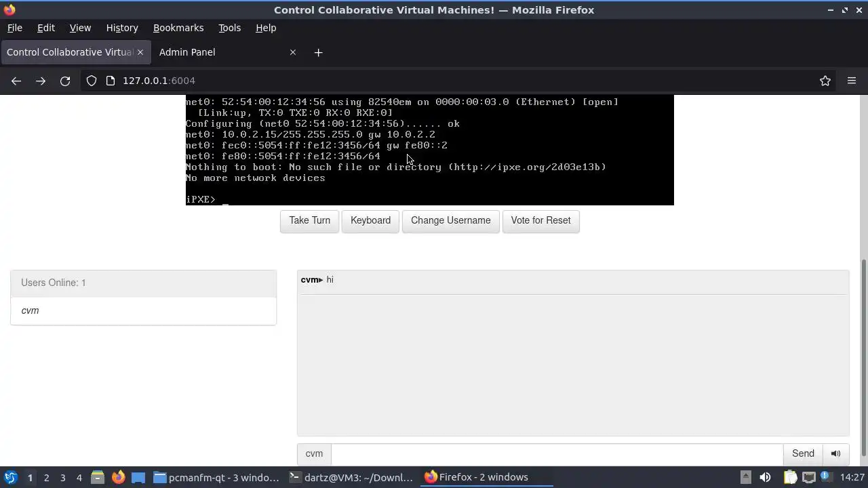The image size is (868, 488).
Task: Close the Control Collaborative Virtual tab
Action: click(x=140, y=52)
